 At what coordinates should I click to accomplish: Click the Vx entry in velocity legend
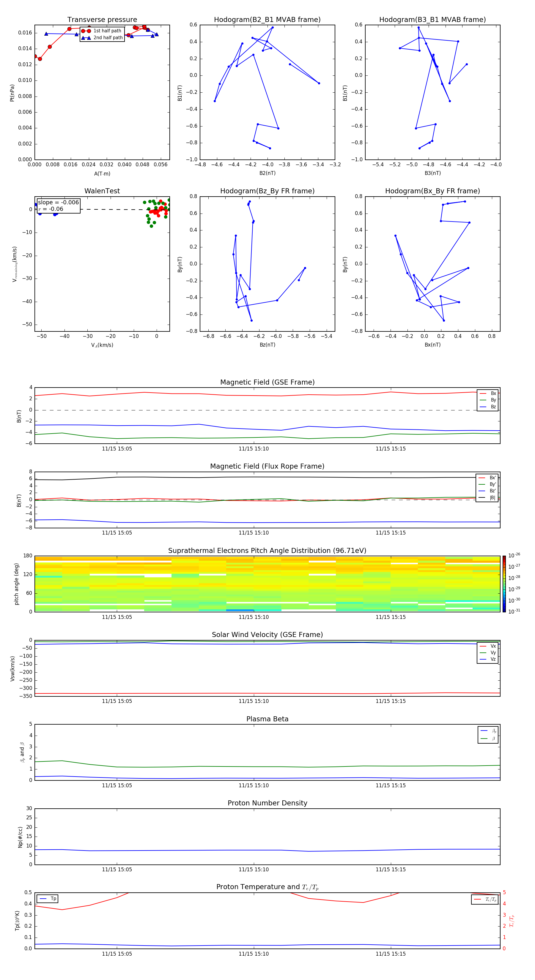(x=488, y=646)
